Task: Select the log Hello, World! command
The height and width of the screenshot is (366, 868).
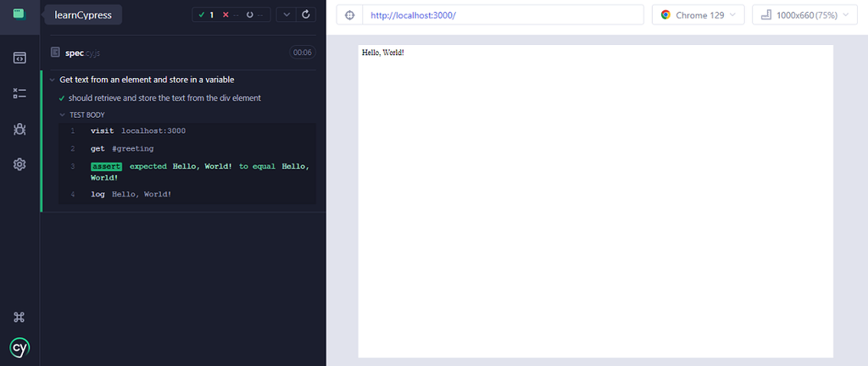Action: click(187, 195)
